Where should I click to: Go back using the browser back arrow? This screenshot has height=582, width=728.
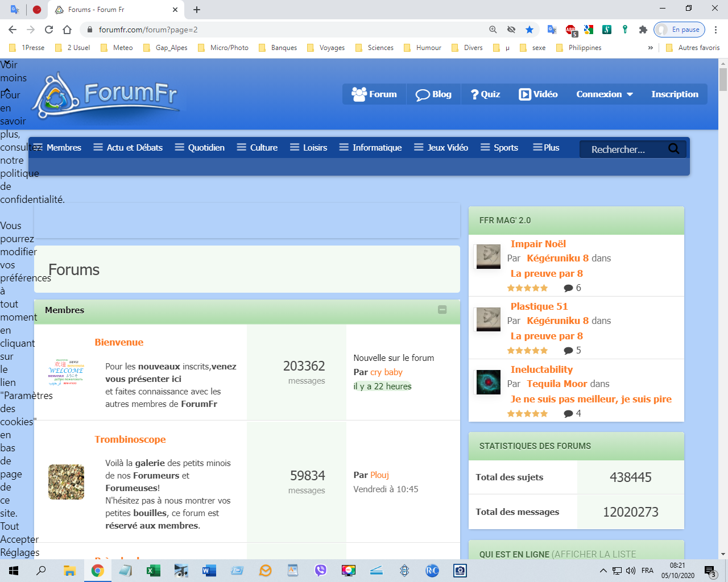(x=13, y=30)
